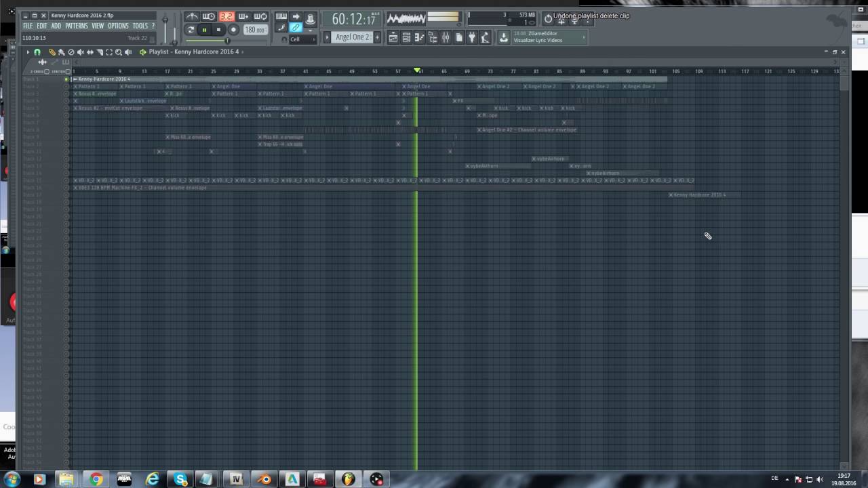Open the FILE menu
This screenshot has width=868, height=488.
[28, 26]
